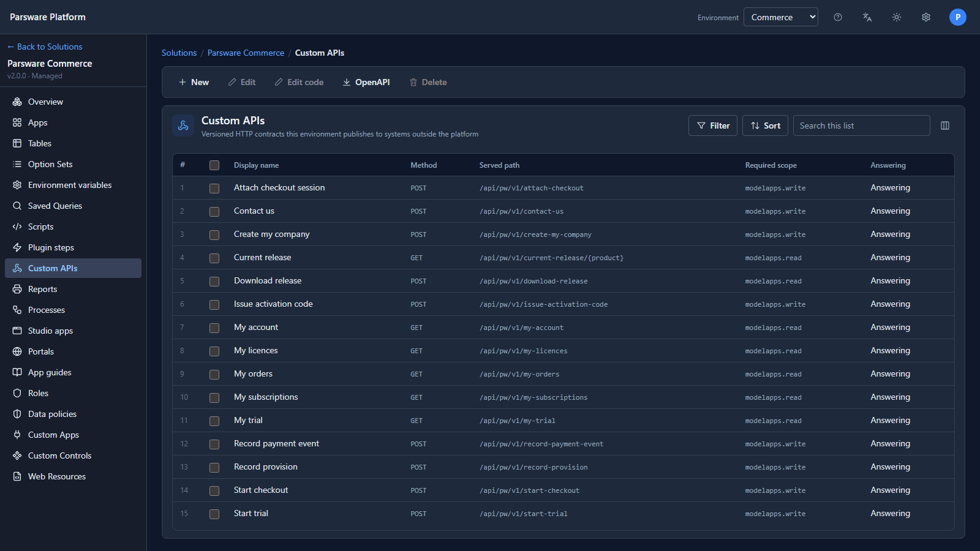Click the Edit code toolbar button
Viewport: 980px width, 551px height.
click(x=299, y=82)
